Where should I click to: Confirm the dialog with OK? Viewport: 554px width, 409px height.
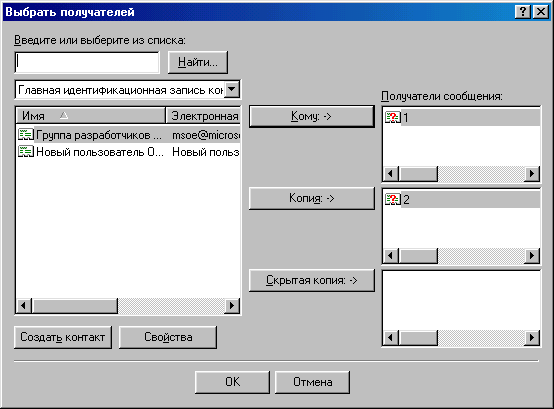coord(232,382)
